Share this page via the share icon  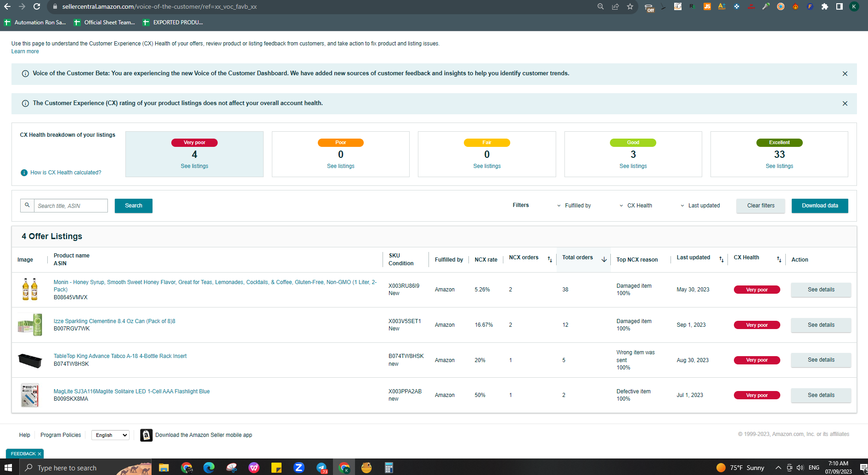615,6
